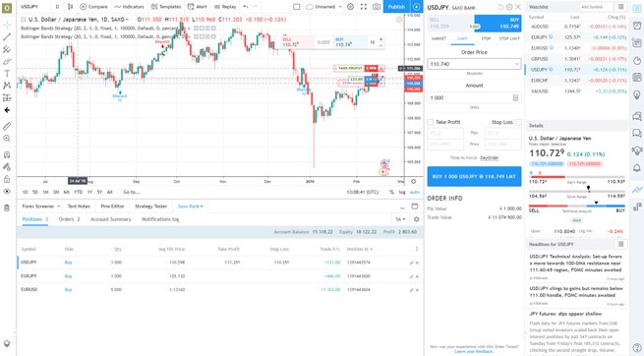Open the Compare symbols dialog
Screen dimensions: 644x356
[x=93, y=7]
